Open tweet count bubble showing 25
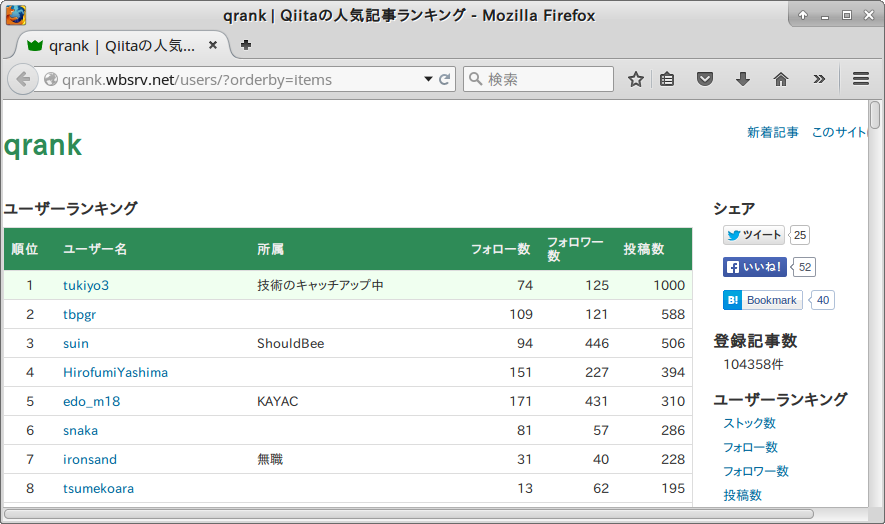 point(800,235)
